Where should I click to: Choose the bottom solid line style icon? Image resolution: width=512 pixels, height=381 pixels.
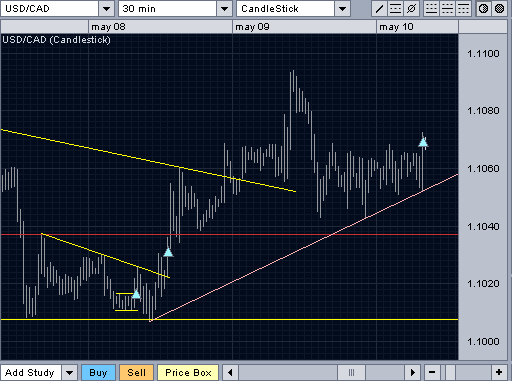(x=431, y=8)
